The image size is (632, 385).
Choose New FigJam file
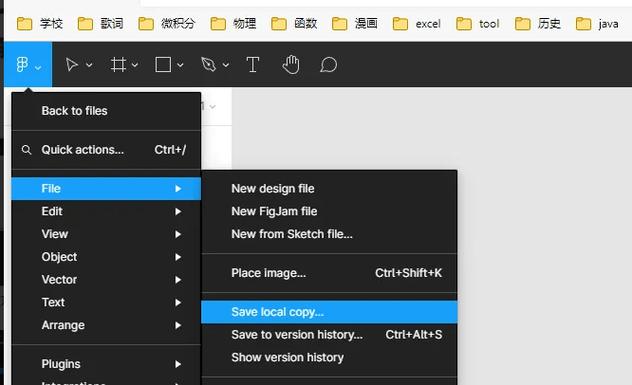click(329, 211)
